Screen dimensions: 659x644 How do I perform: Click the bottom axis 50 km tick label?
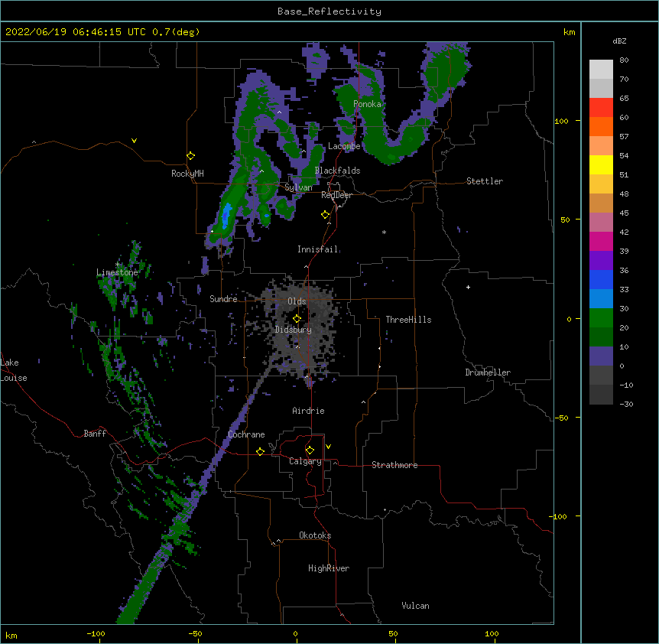(x=393, y=633)
